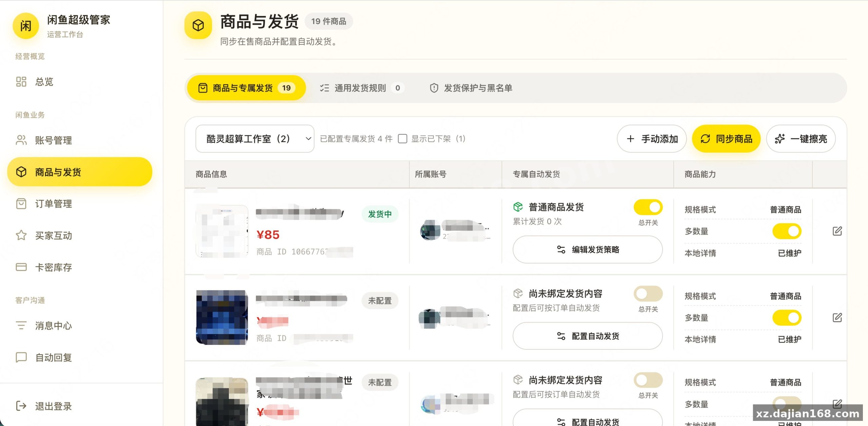
Task: Click the 发货中 status badge
Action: (380, 214)
